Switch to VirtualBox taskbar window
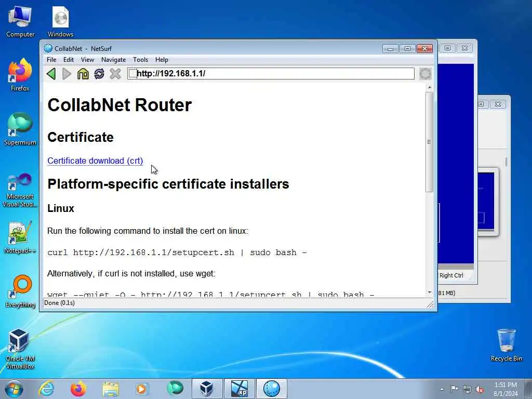Image resolution: width=532 pixels, height=399 pixels. coord(207,389)
